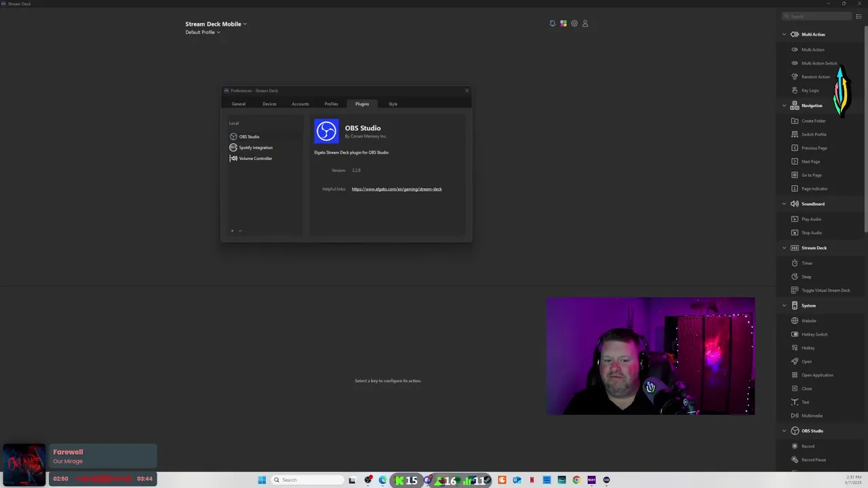Open the Marketplace colorful grid icon
Image resolution: width=868 pixels, height=488 pixels.
click(x=564, y=24)
